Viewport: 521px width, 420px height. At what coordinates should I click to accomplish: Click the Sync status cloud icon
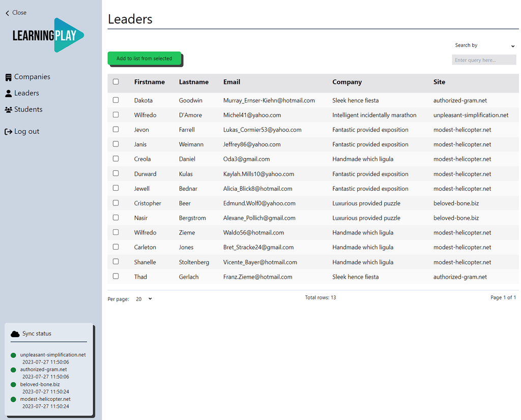[x=15, y=334]
